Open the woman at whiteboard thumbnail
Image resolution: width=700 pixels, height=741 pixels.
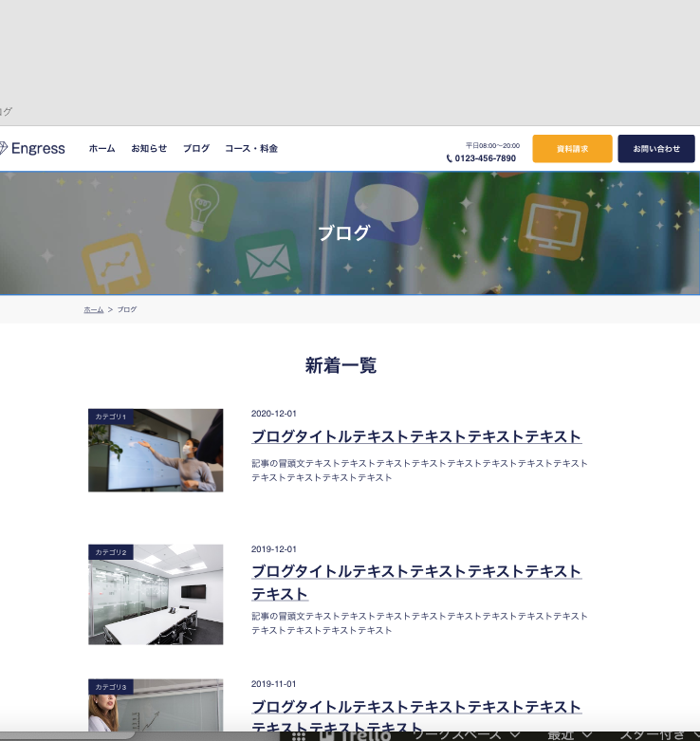coord(156,706)
